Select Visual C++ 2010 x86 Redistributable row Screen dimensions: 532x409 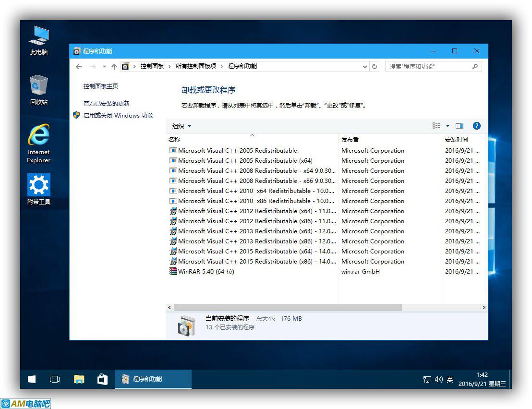[325, 201]
